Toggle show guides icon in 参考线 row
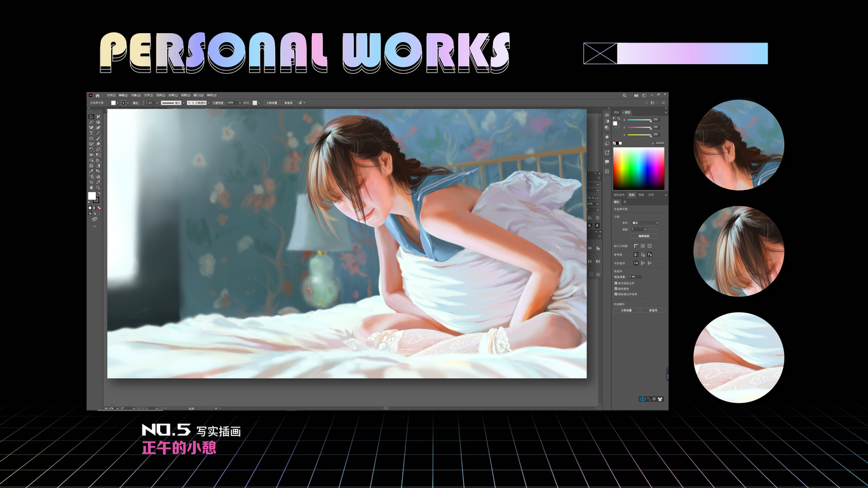 (636, 255)
